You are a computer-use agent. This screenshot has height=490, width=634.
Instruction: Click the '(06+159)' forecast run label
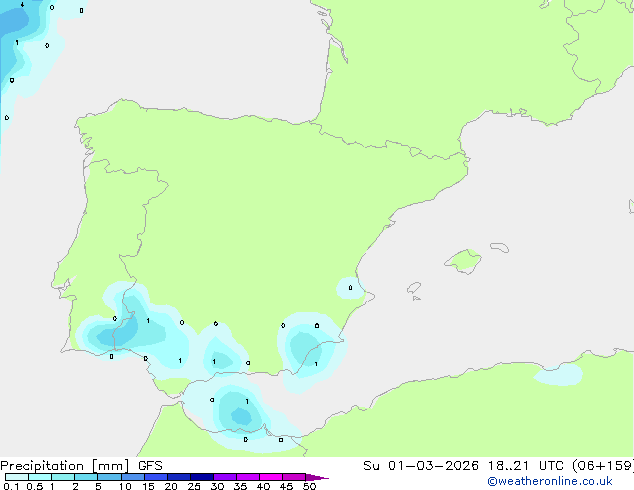(x=603, y=466)
